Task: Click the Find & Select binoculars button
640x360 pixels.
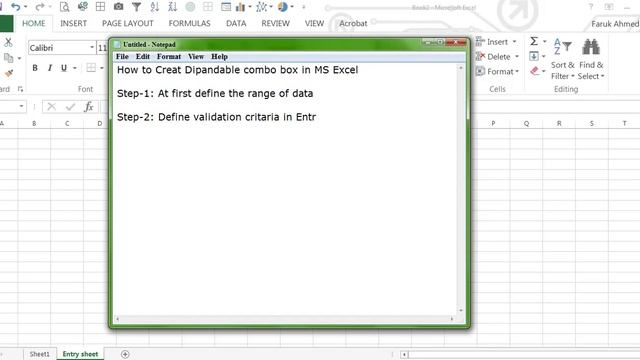Action: tap(591, 59)
